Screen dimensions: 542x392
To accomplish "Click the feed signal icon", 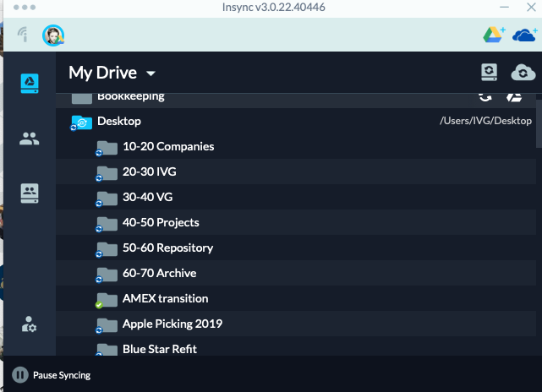I will tap(23, 35).
